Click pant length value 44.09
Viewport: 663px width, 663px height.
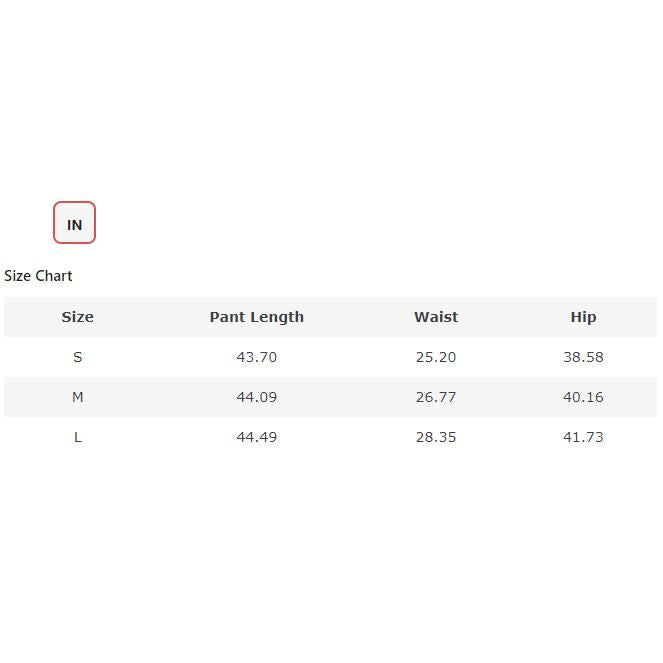256,397
